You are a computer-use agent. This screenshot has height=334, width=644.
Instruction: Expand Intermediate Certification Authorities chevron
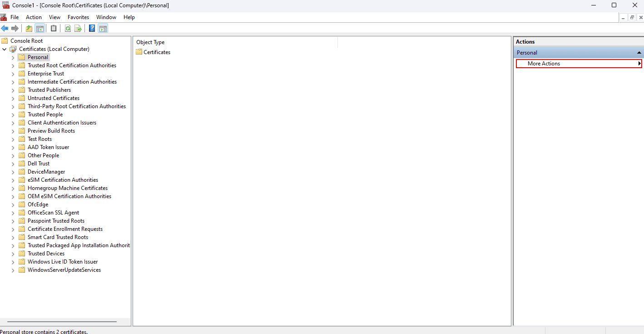pyautogui.click(x=13, y=82)
